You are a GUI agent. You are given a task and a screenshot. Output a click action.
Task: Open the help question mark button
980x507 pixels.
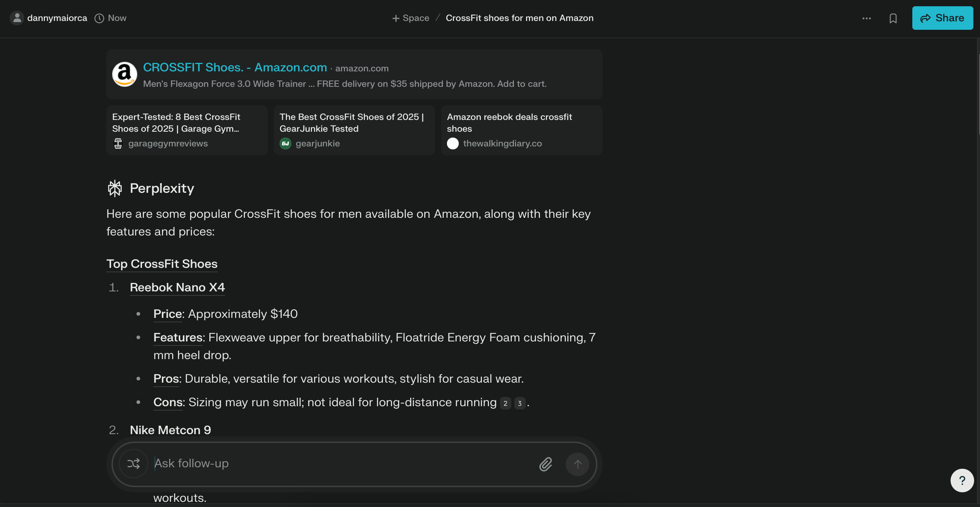click(x=962, y=481)
